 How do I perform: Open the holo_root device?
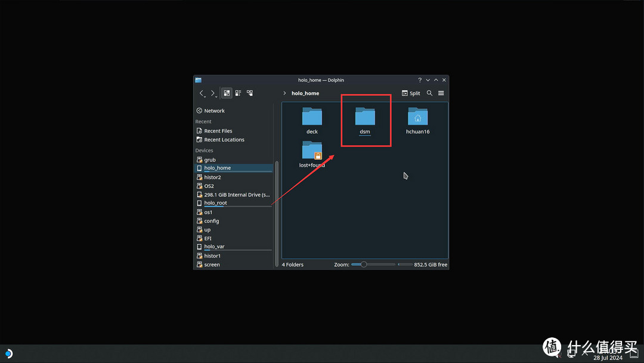[x=215, y=203]
